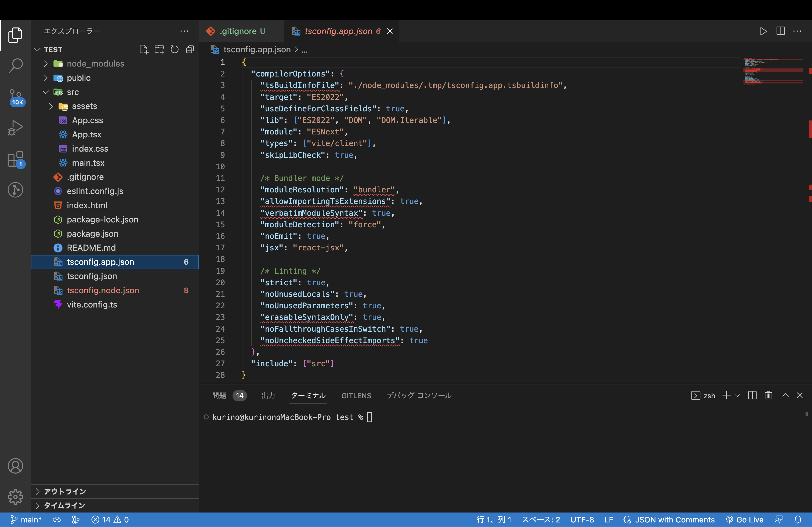This screenshot has width=812, height=527.
Task: Select the zsh terminal instance label
Action: pyautogui.click(x=704, y=396)
